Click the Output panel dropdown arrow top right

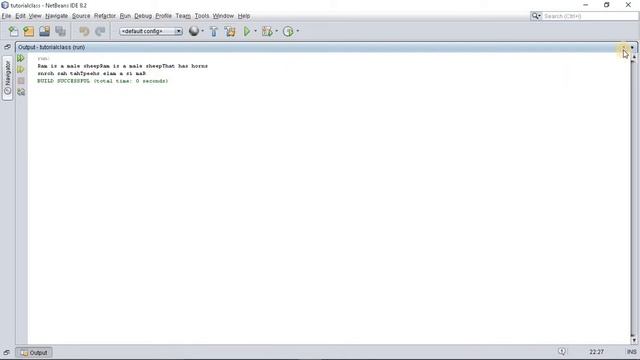[632, 47]
